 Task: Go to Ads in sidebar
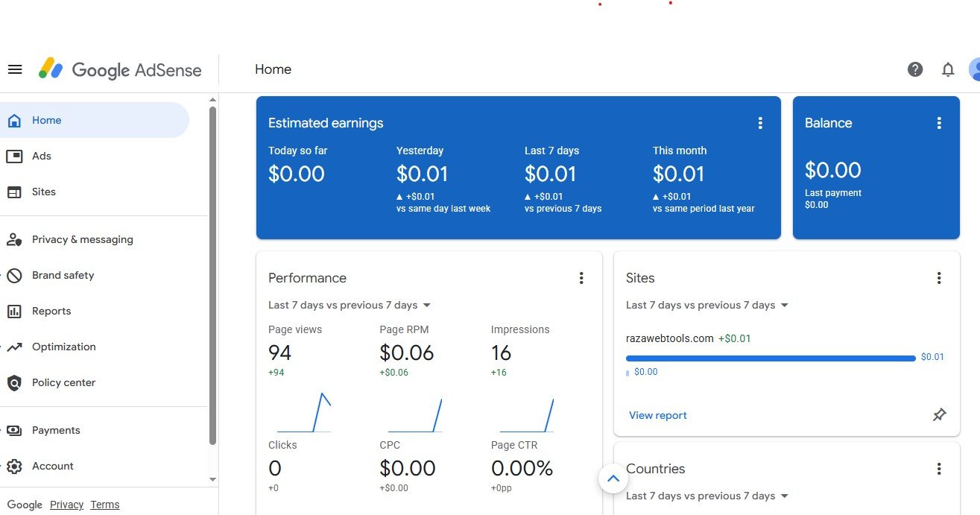point(42,156)
